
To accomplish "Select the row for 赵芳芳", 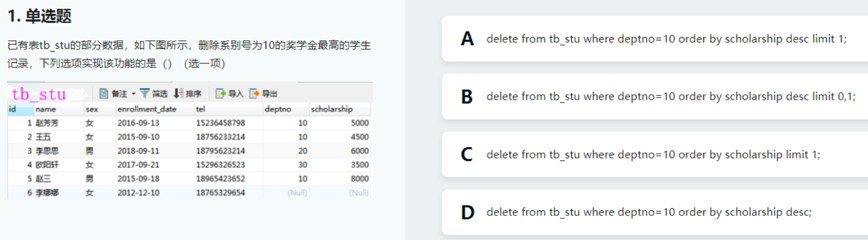I will [48, 123].
